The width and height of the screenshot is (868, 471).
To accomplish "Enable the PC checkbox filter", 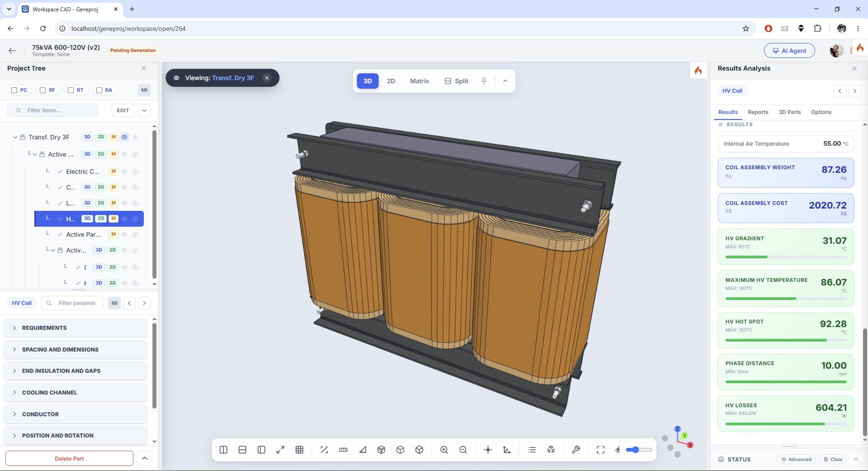I will click(19, 90).
